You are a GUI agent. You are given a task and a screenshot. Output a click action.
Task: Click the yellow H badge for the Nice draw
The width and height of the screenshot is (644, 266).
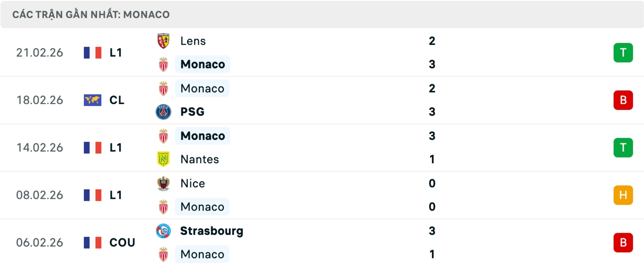(x=623, y=195)
